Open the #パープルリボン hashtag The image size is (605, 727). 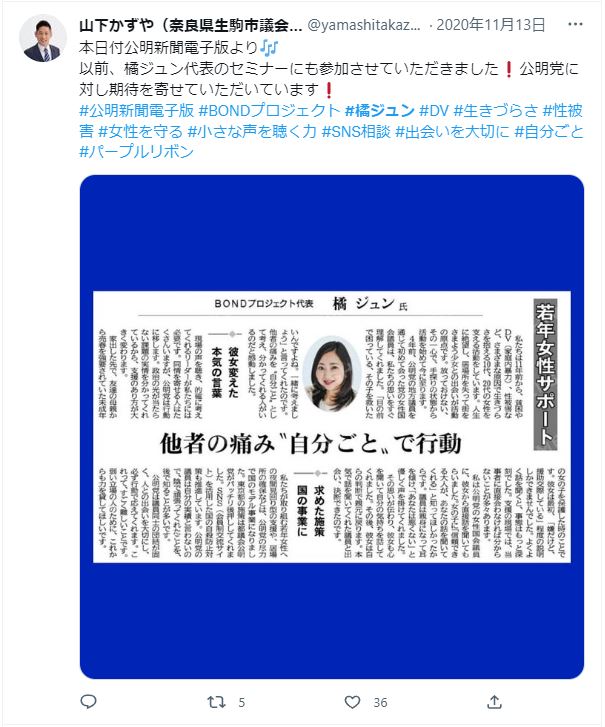137,152
